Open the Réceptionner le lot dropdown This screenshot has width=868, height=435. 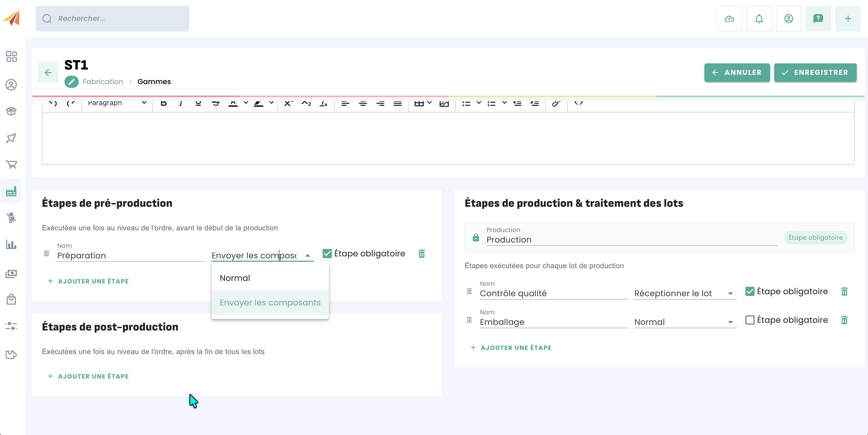pyautogui.click(x=684, y=293)
